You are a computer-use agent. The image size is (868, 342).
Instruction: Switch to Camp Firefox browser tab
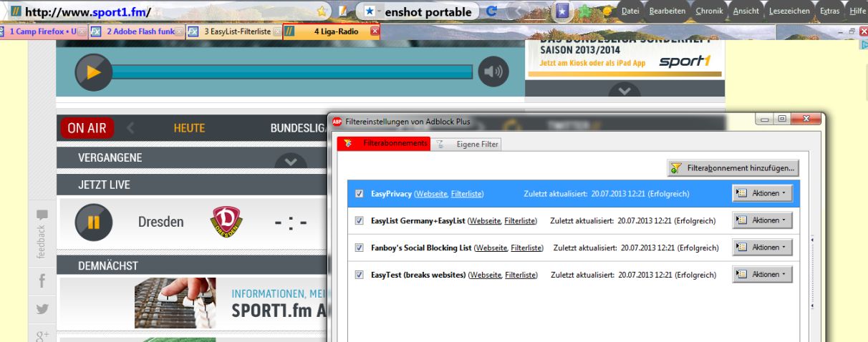click(x=42, y=31)
